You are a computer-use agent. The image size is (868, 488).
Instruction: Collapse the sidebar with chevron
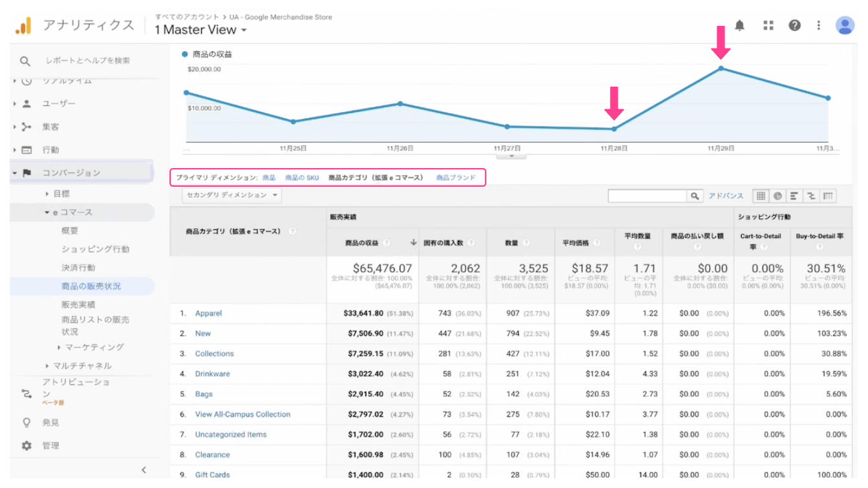click(144, 470)
